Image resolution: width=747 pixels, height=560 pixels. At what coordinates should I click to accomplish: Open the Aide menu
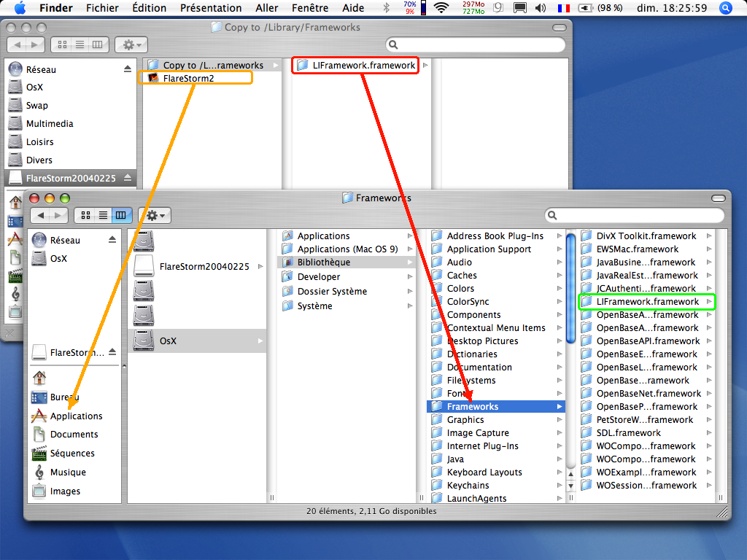353,7
